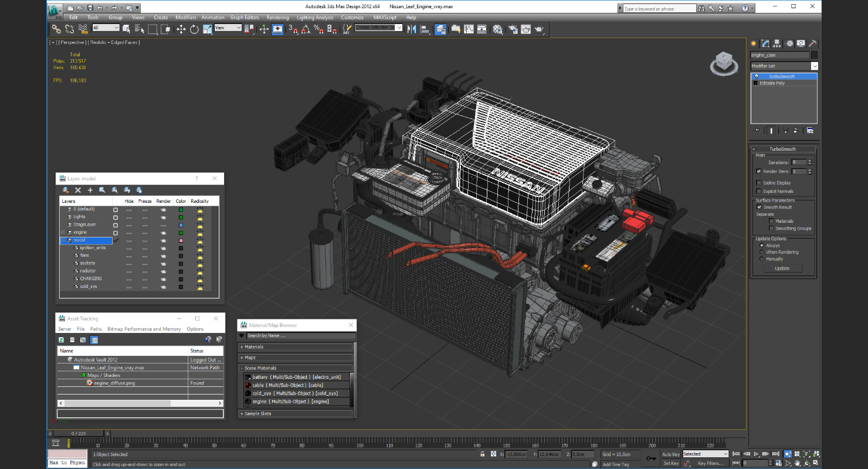Switch to the Display command panel tab

click(x=801, y=43)
